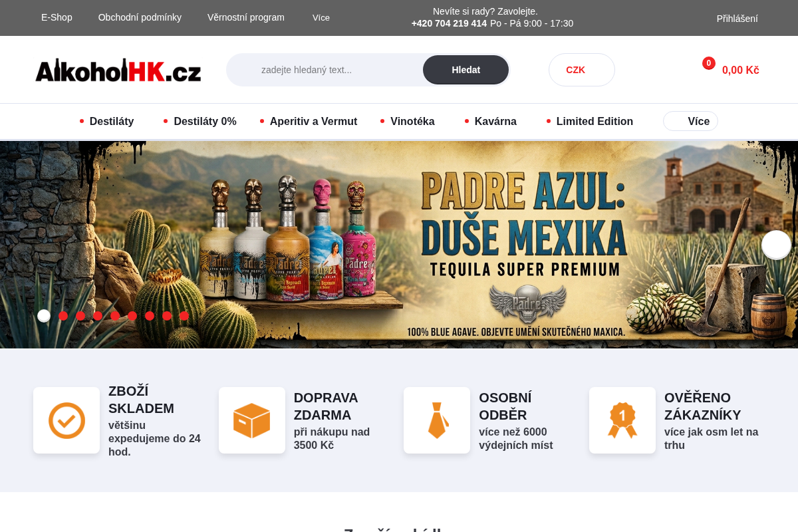
Task: Select the second banner slide dot
Action: tap(63, 316)
